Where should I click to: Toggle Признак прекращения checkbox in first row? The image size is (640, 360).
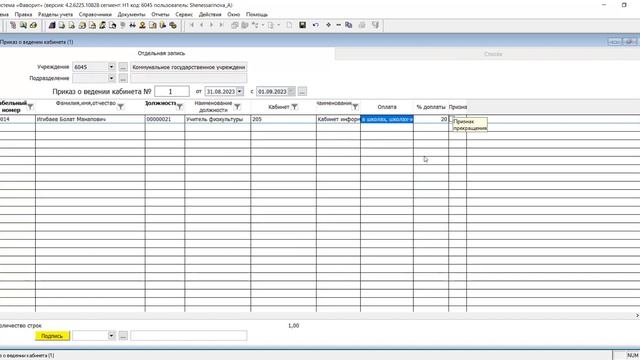452,119
